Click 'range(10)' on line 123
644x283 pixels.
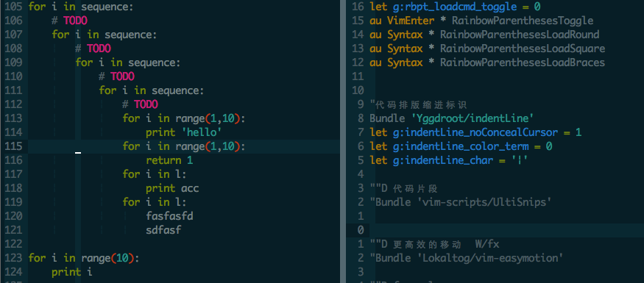[107, 258]
